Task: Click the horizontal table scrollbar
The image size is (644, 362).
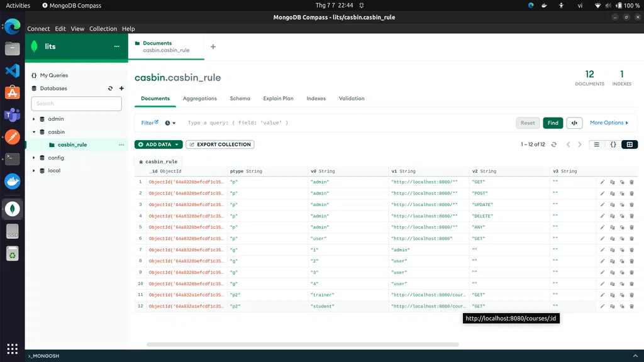Action: (303, 344)
